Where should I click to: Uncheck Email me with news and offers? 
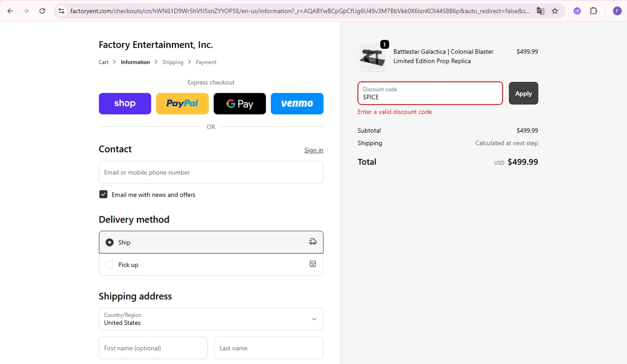[103, 195]
